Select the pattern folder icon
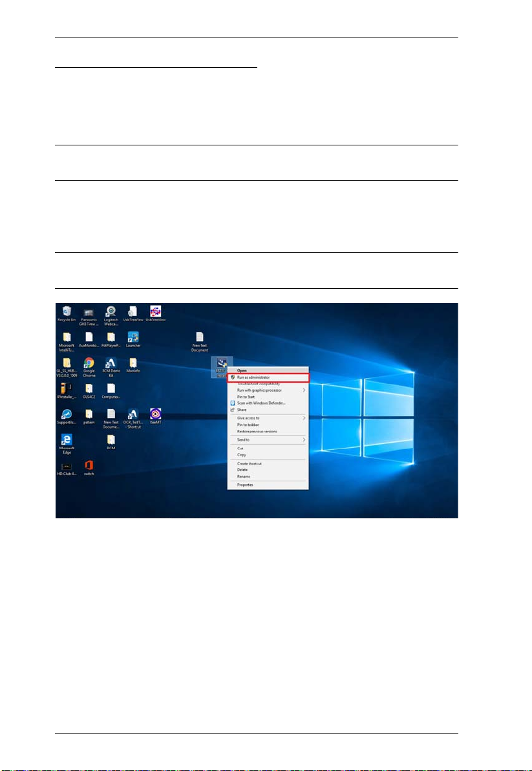The image size is (532, 771). point(89,417)
